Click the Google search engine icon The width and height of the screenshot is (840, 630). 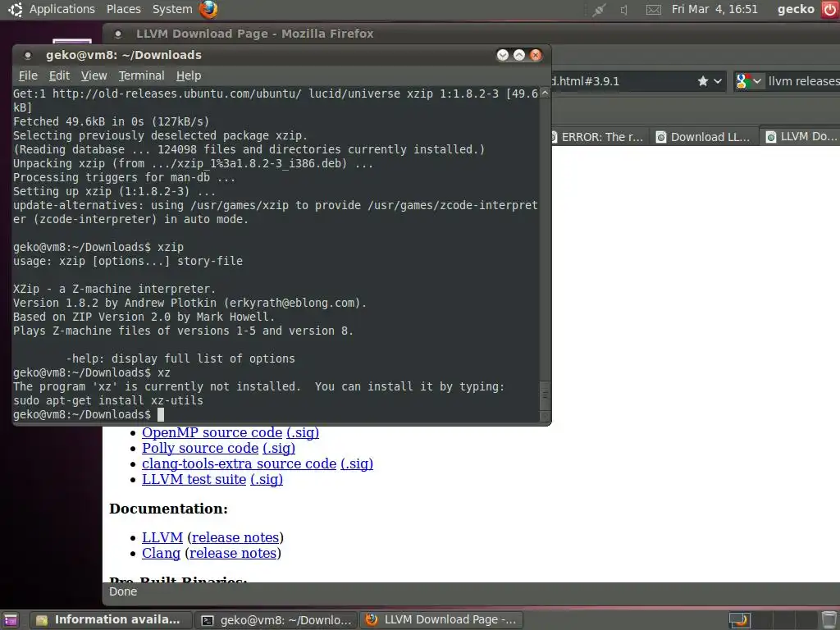coord(743,81)
